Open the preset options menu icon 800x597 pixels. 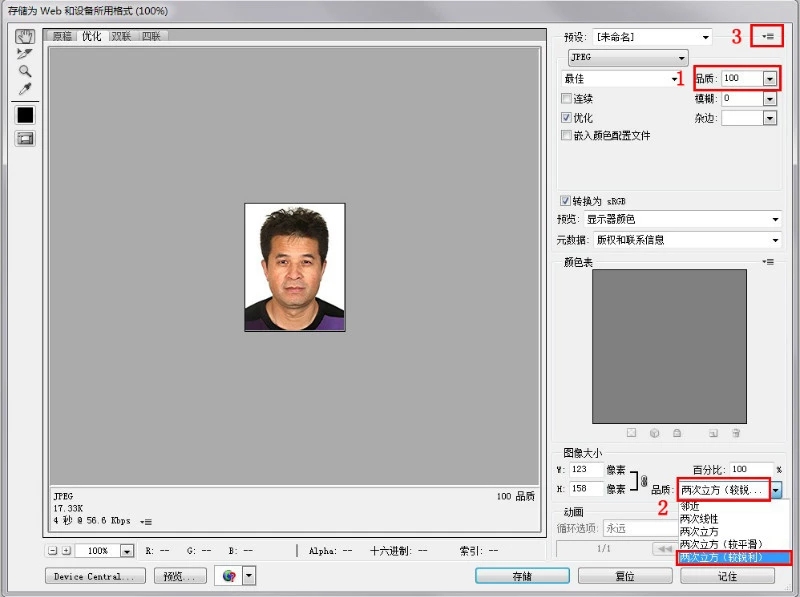point(767,36)
